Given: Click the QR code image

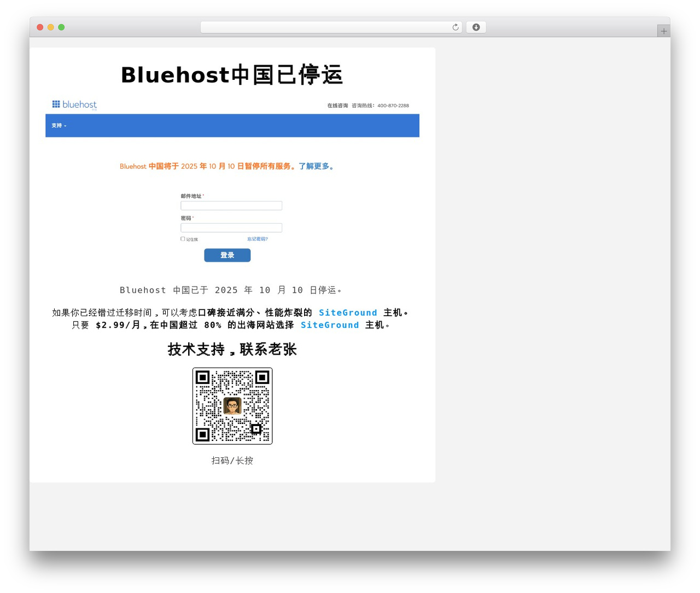Looking at the screenshot, I should point(232,406).
